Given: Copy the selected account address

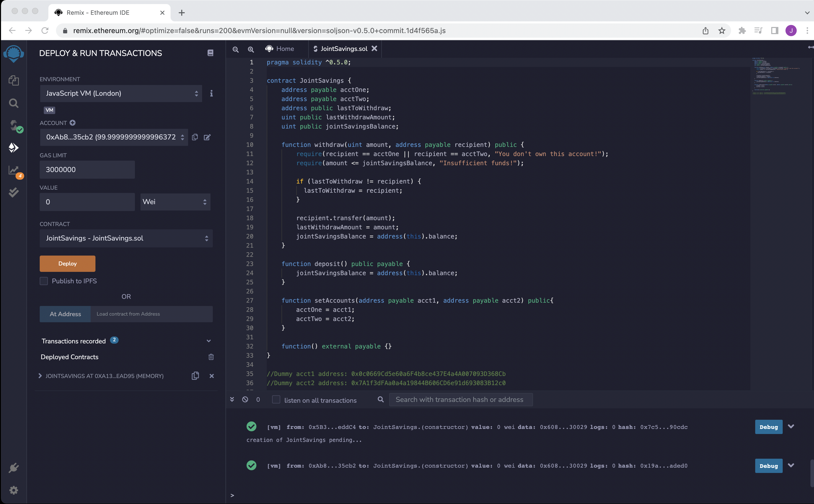Looking at the screenshot, I should tap(195, 137).
